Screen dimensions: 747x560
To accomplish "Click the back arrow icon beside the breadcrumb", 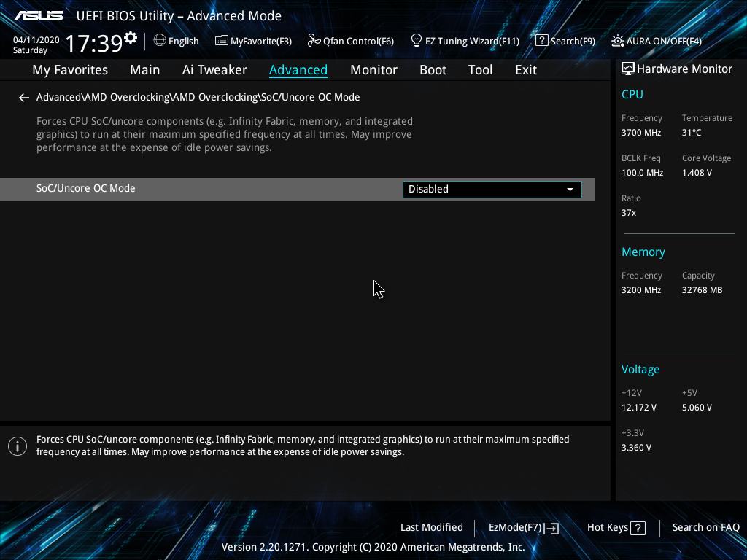I will click(x=24, y=98).
